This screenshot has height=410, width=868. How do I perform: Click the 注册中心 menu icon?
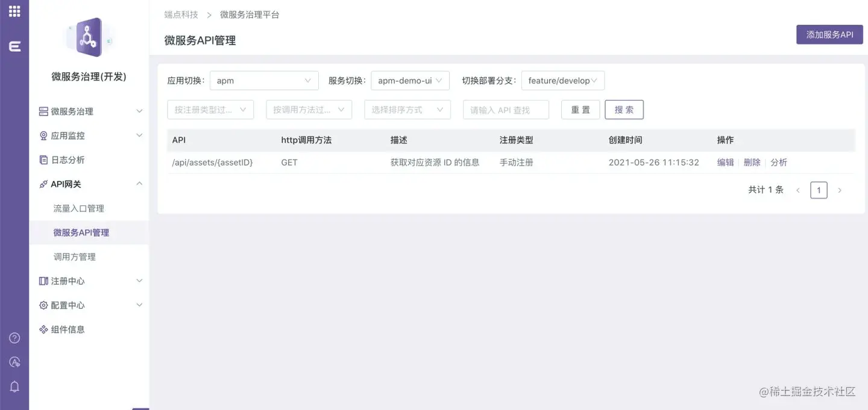coord(43,281)
